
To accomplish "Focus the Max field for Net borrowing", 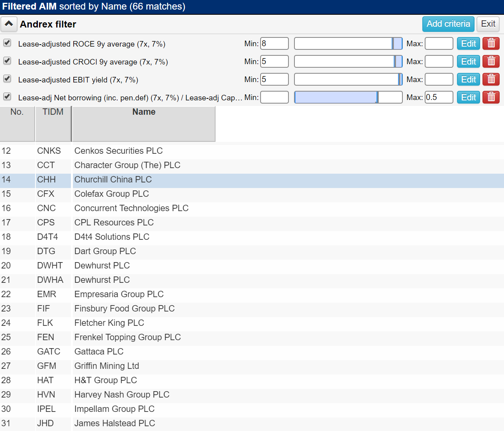I will click(439, 97).
